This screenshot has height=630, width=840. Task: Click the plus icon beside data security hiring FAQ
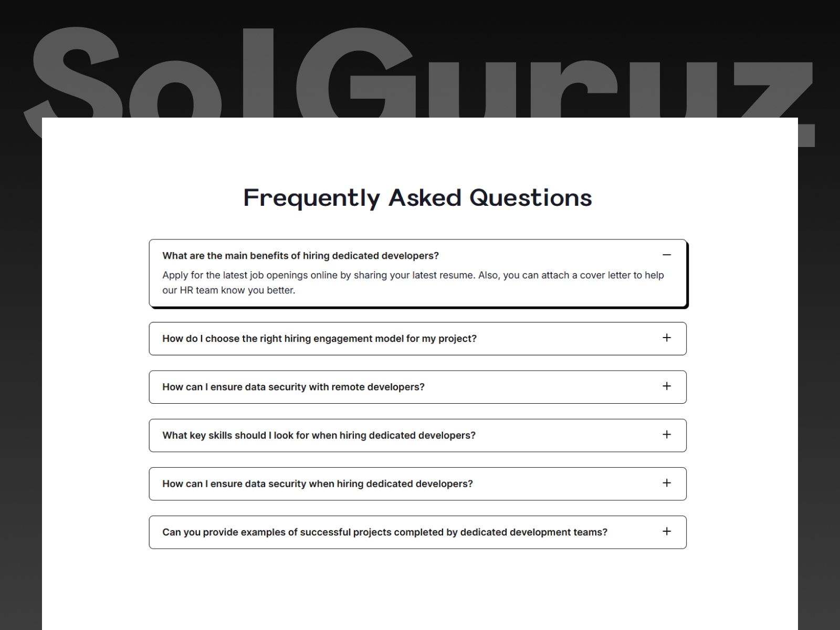tap(667, 483)
